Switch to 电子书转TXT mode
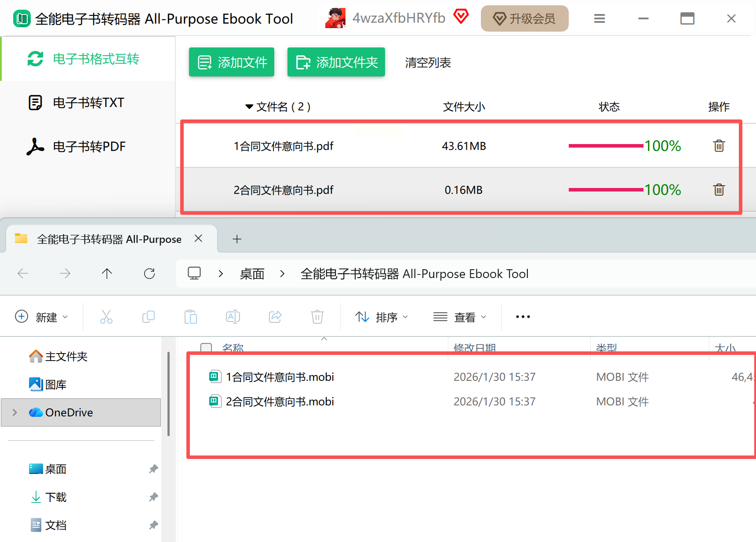 tap(88, 103)
